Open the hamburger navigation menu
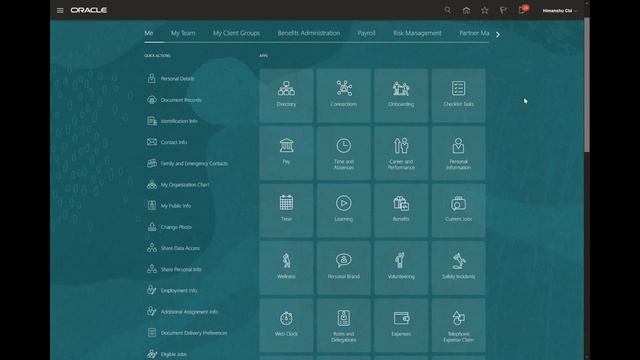This screenshot has height=360, width=640. pos(60,11)
